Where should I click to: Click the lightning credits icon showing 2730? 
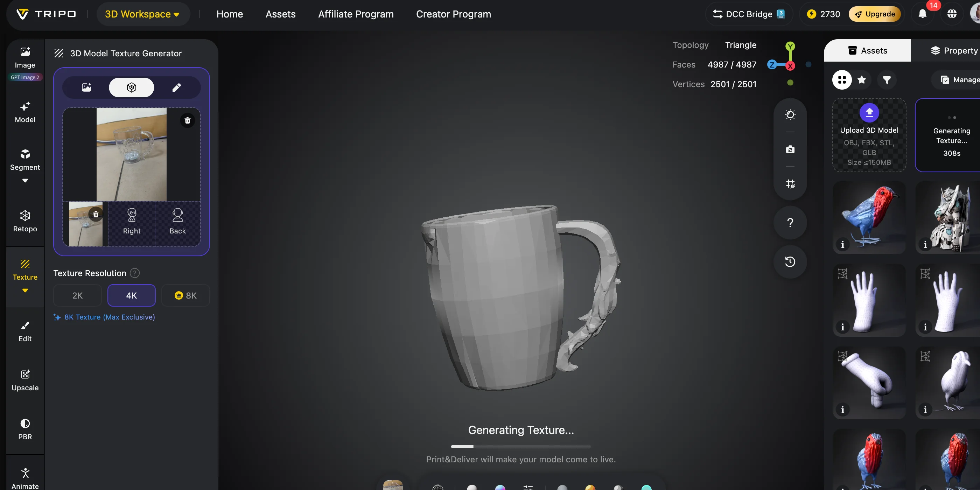(x=811, y=14)
